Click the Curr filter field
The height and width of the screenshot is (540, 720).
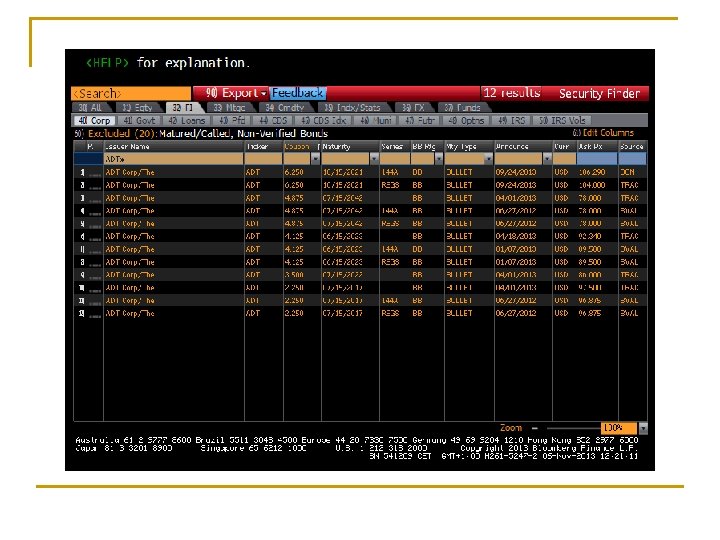[x=564, y=159]
